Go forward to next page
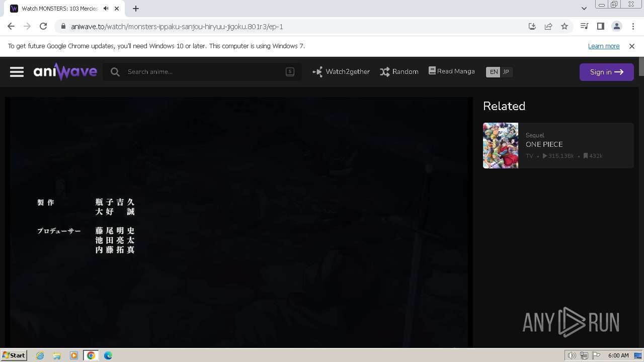 (x=27, y=26)
